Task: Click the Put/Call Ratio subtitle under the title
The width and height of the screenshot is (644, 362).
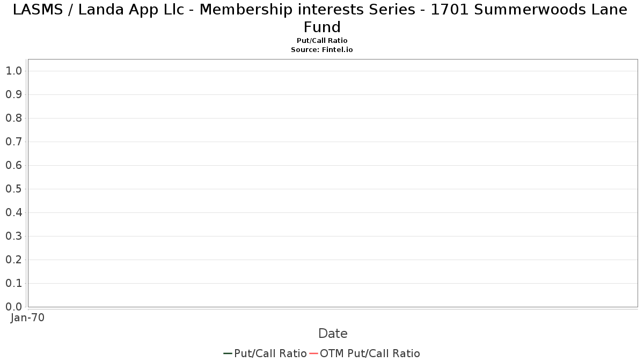Action: pos(322,41)
